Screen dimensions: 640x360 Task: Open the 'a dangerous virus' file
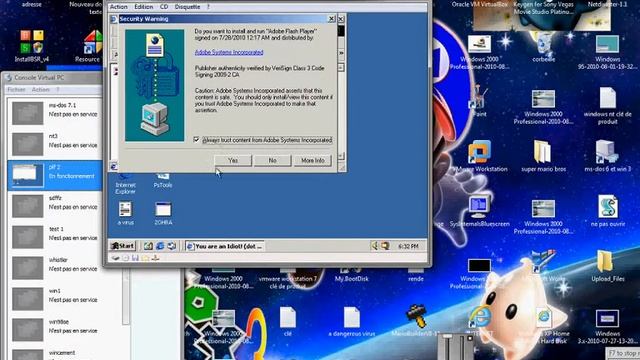(351, 322)
